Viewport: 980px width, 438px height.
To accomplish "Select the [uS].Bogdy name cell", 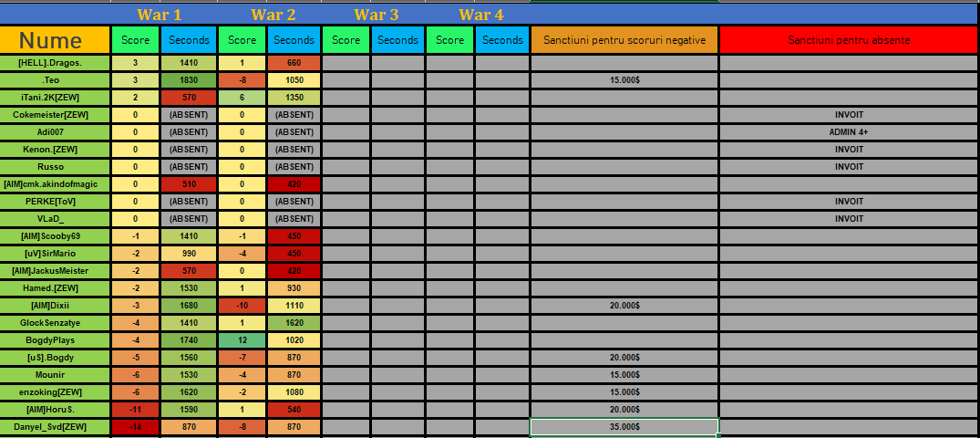I will coord(55,358).
